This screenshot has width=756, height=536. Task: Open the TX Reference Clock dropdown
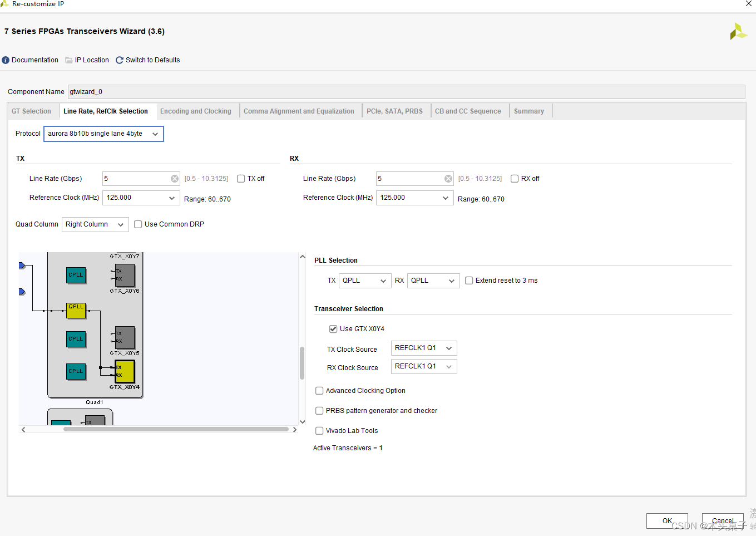(141, 198)
